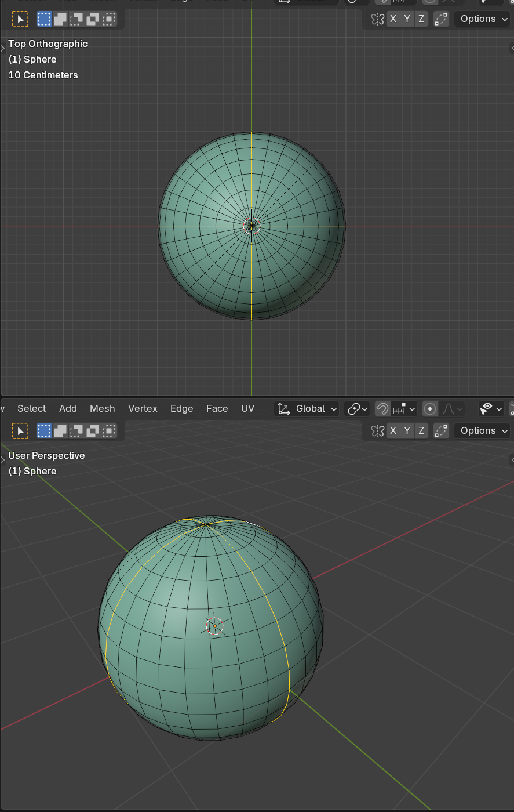Enable Auto Merge vertices icon in the bottom viewport
This screenshot has width=514, height=812.
442,430
